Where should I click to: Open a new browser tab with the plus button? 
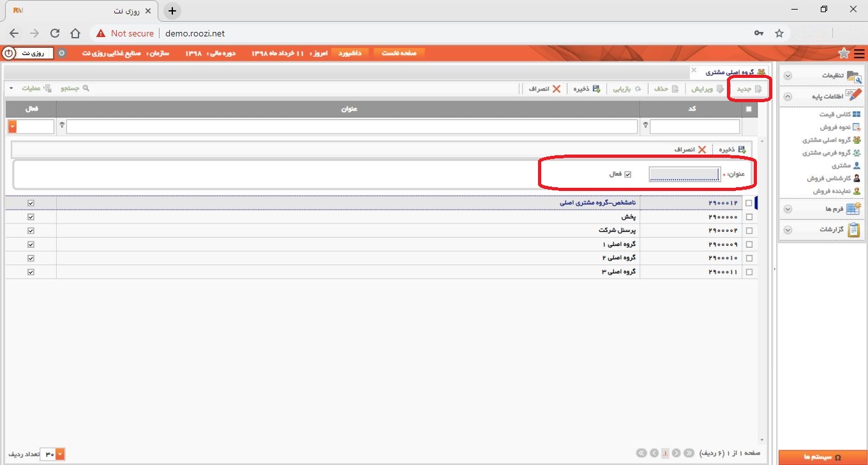172,11
